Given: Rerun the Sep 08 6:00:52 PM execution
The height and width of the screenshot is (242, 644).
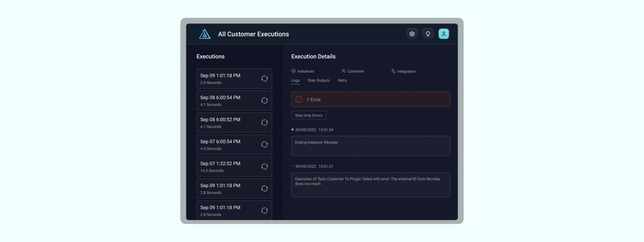Looking at the screenshot, I should coord(264,123).
